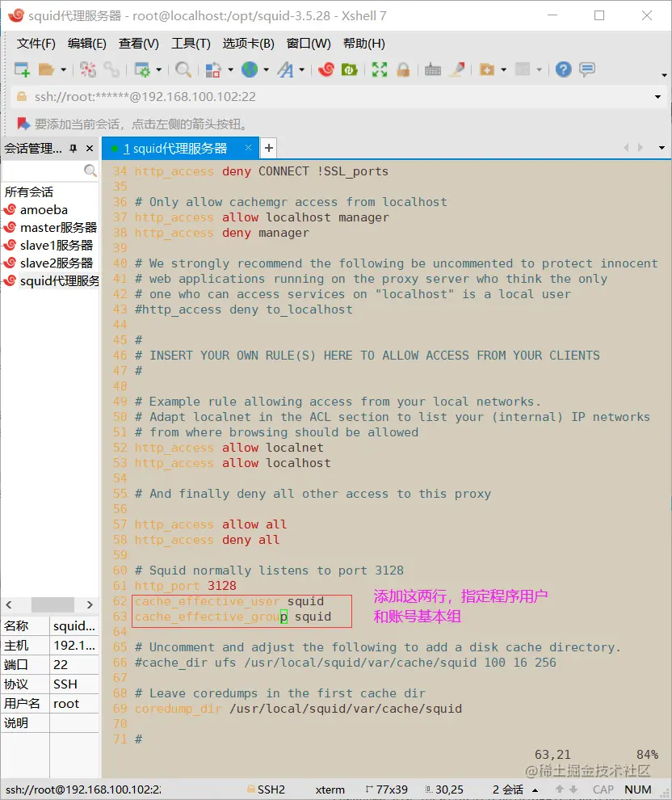
Task: Click the session manager search field
Action: click(x=42, y=170)
